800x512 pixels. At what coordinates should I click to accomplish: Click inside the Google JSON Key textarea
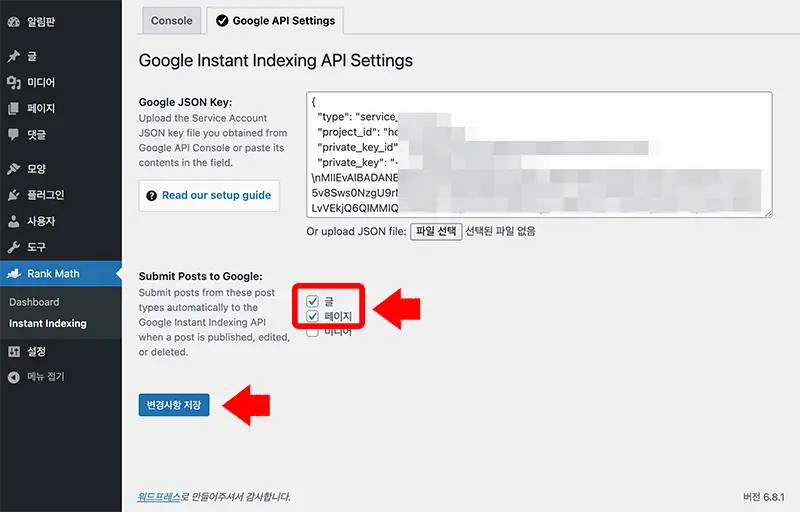coord(539,155)
